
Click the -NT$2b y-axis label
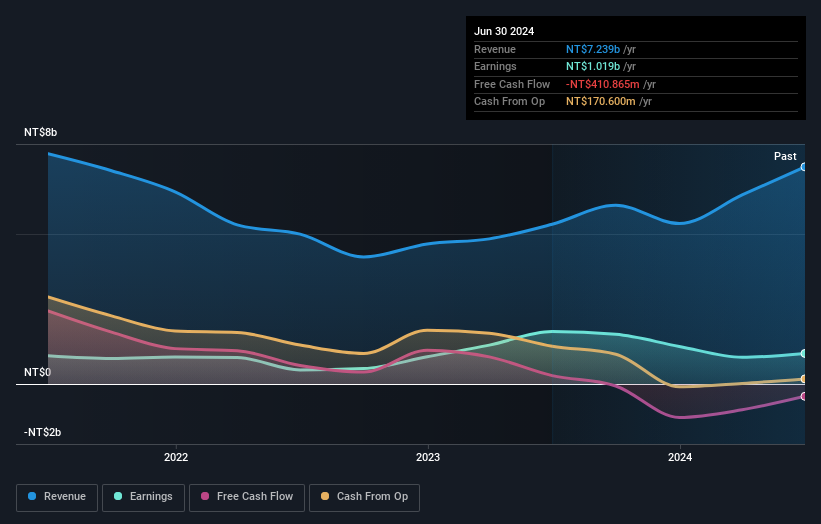pos(42,432)
